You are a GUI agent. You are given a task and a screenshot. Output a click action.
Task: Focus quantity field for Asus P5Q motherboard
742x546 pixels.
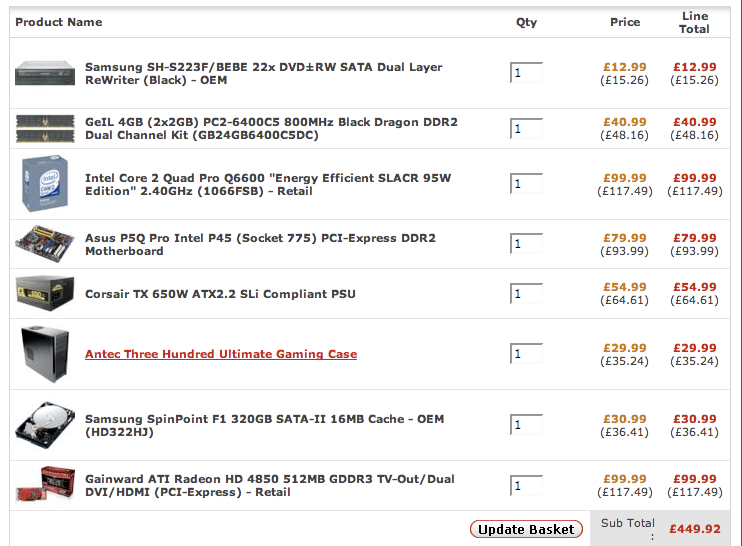[x=526, y=244]
